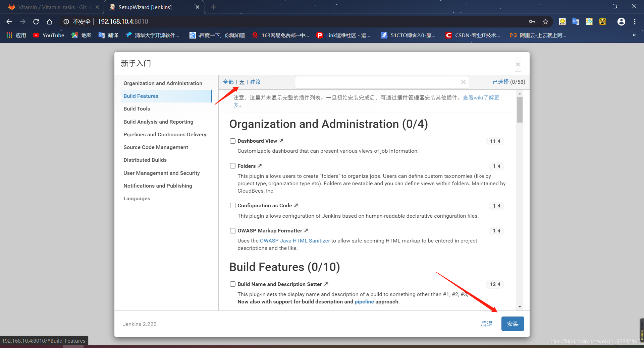Open Build Name Setter external link arrow
644x348 pixels.
click(326, 284)
